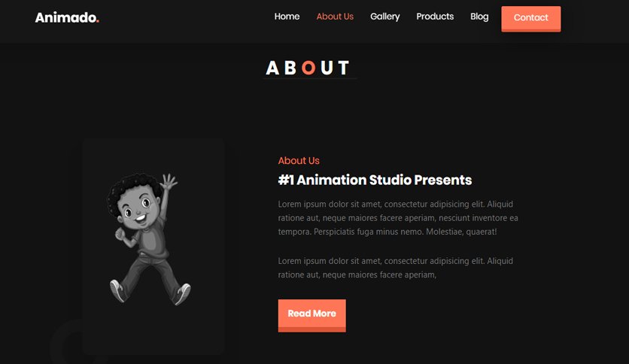Click the first Lorem ipsum paragraph

[398, 217]
